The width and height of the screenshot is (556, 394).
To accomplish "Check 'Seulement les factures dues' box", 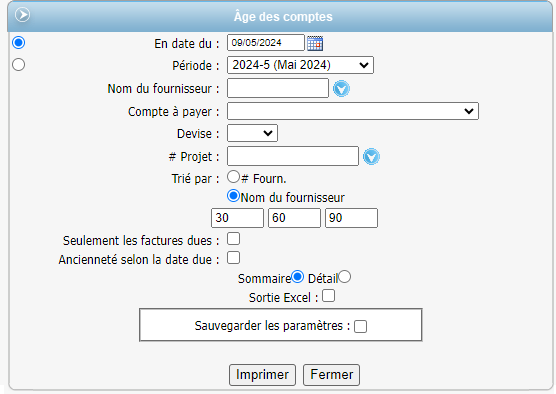I will pyautogui.click(x=233, y=239).
